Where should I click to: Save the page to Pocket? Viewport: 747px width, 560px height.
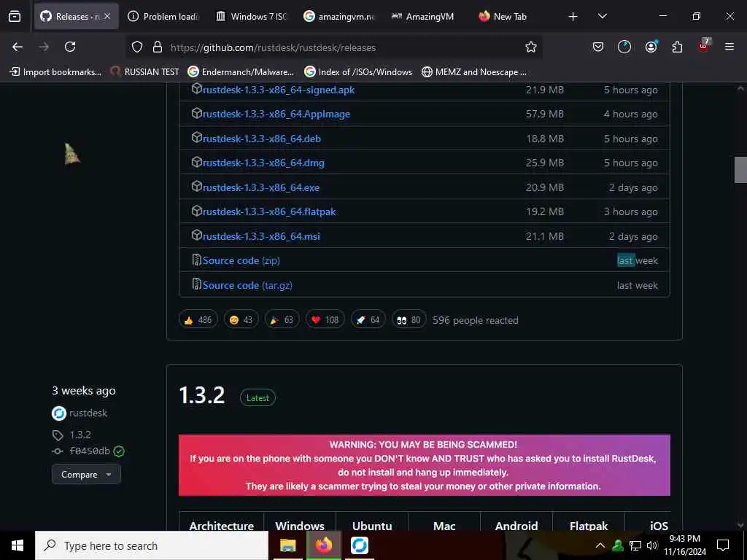598,47
